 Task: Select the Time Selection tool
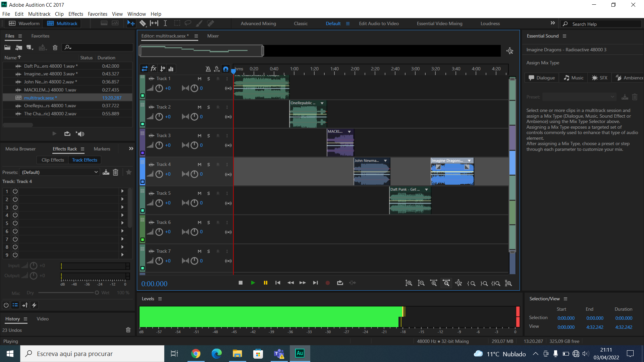tap(165, 23)
